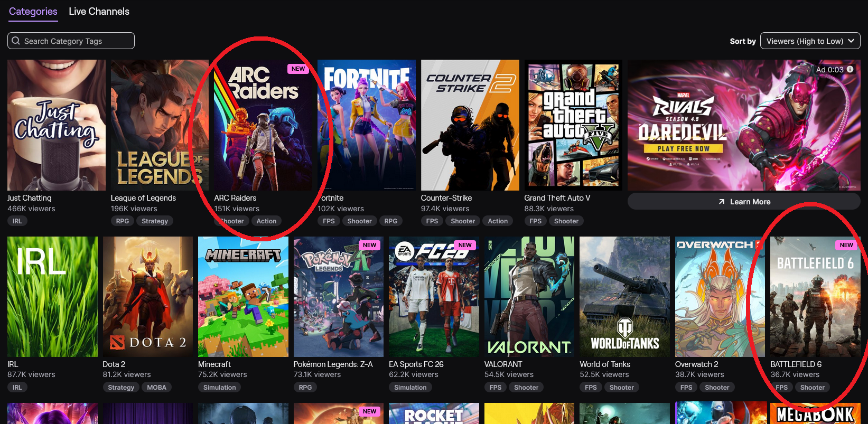Select the Categories tab
The height and width of the screenshot is (424, 868).
33,11
